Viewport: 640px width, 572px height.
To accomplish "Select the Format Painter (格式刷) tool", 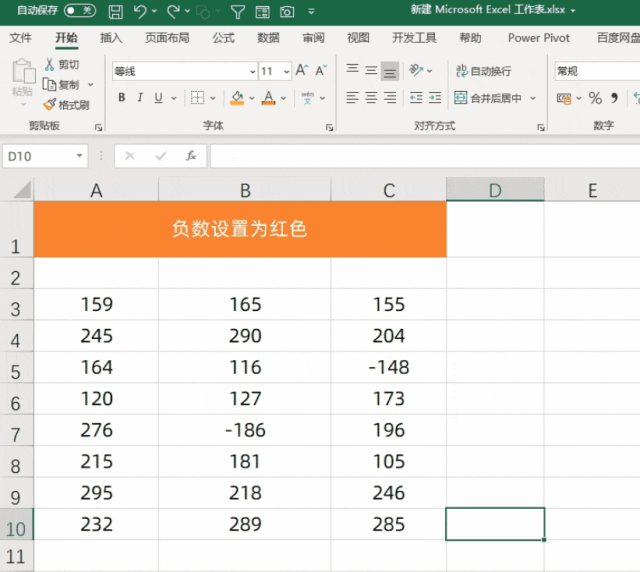I will pos(66,104).
